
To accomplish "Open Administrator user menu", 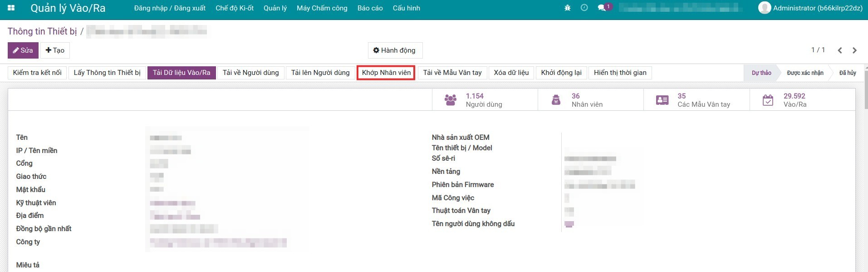I will click(x=810, y=8).
